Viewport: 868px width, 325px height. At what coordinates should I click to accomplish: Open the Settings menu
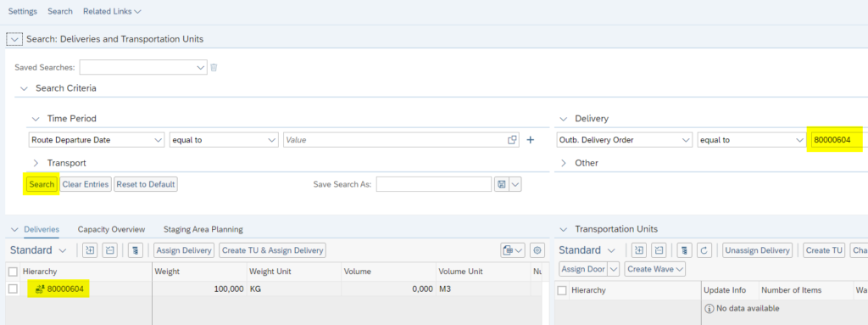(23, 11)
